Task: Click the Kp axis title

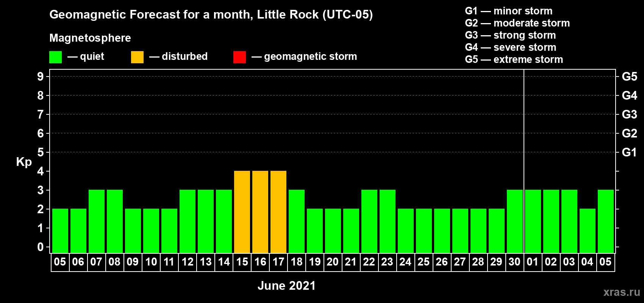Action: coord(24,162)
